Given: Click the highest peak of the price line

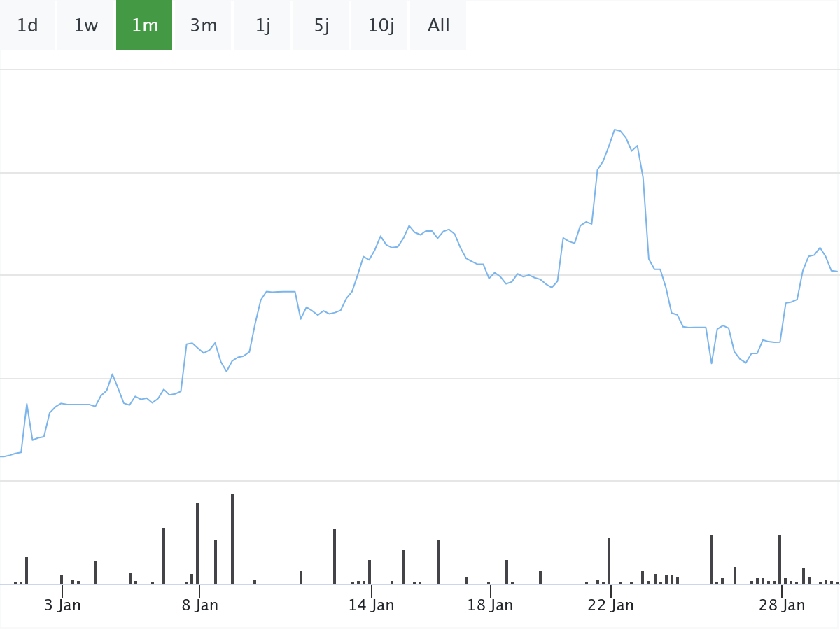Looking at the screenshot, I should point(615,129).
